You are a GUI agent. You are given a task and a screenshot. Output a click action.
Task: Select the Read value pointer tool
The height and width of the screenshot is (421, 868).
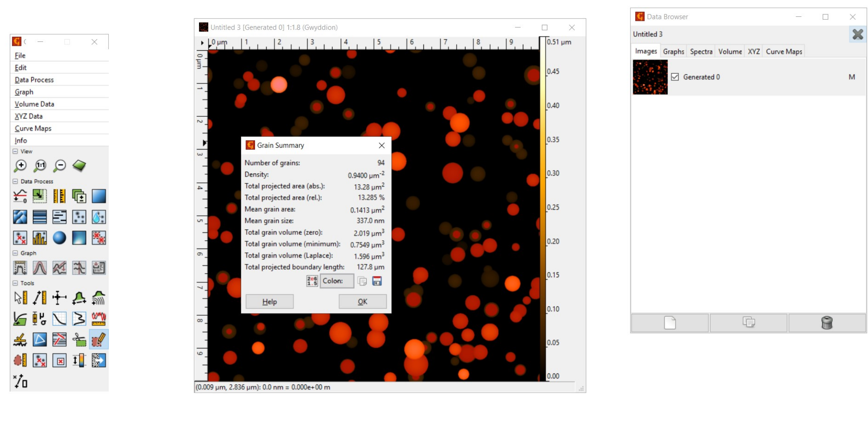tap(20, 298)
